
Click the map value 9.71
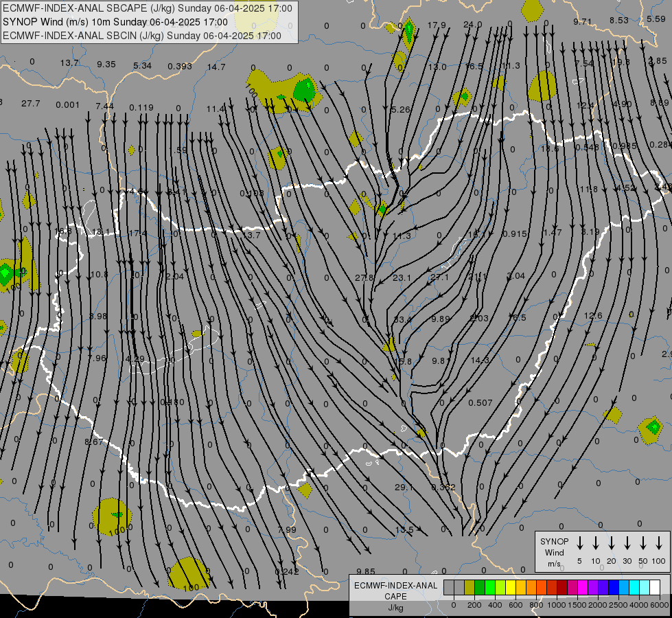(x=583, y=21)
